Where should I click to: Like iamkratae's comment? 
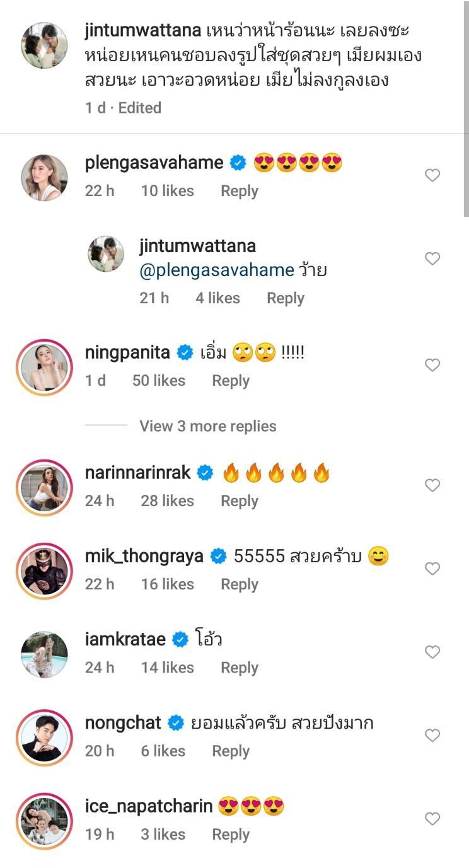tap(432, 652)
